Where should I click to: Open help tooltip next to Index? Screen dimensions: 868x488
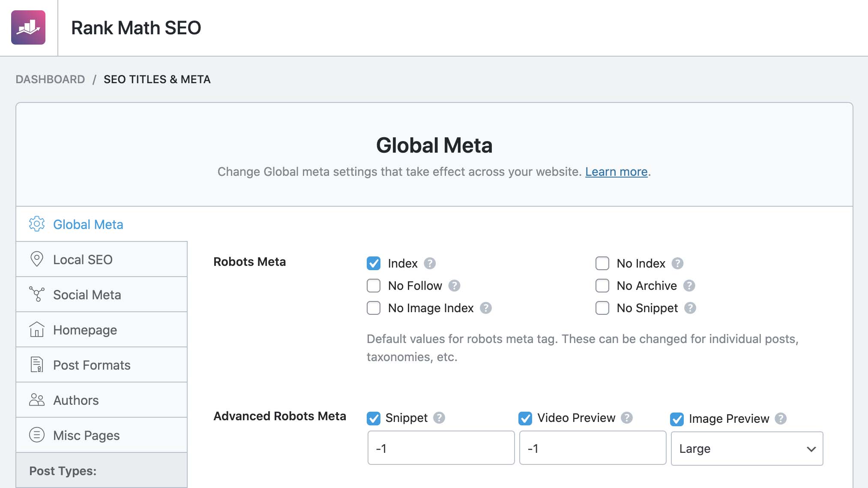click(430, 263)
